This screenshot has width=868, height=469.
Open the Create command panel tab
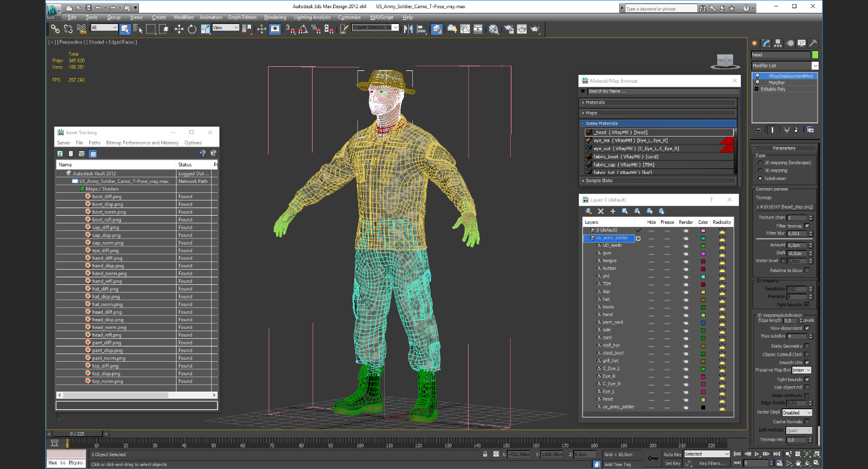[x=755, y=43]
